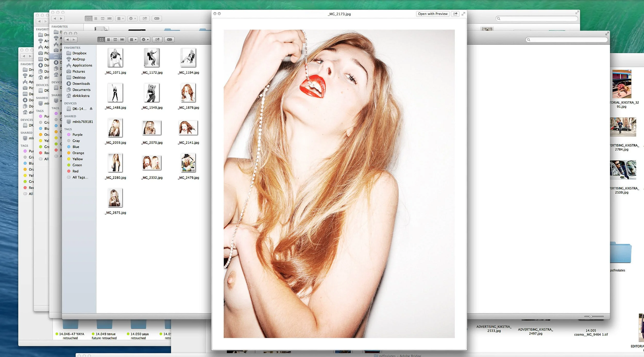
Task: Open the Action gear menu
Action: coord(145,39)
